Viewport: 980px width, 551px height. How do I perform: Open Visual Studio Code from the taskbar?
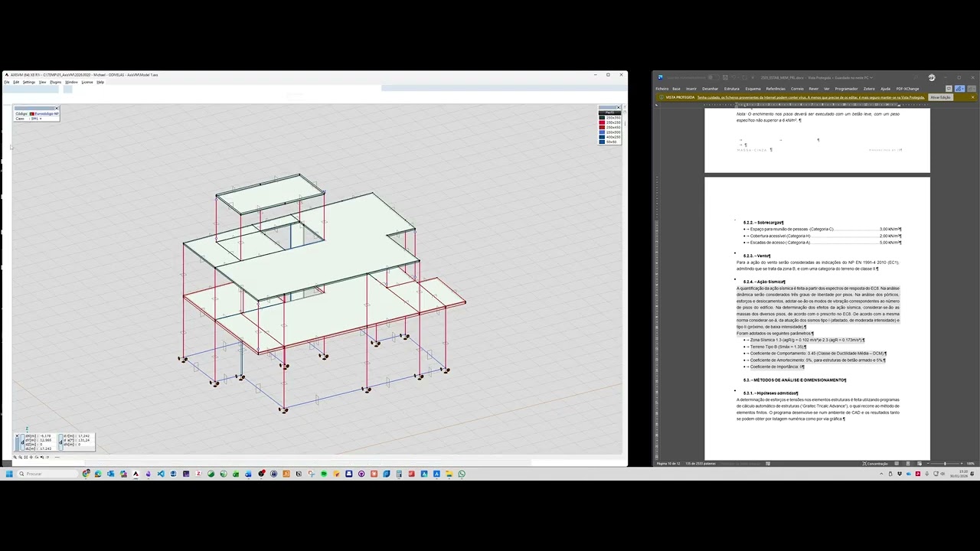(x=161, y=474)
